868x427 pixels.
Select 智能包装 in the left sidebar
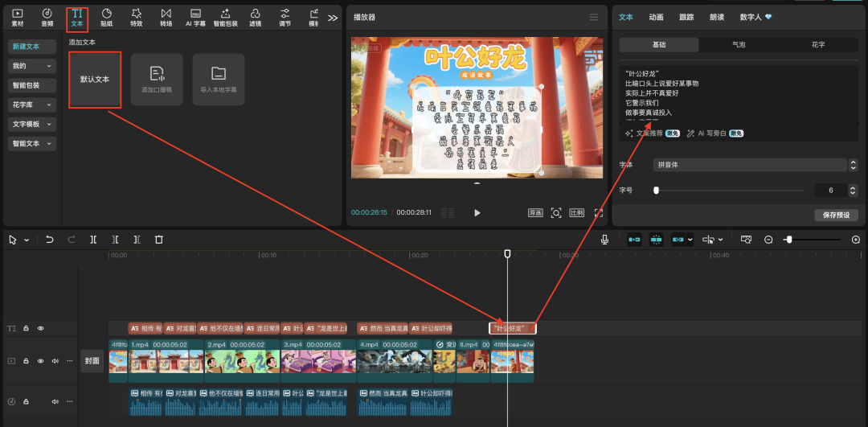32,85
